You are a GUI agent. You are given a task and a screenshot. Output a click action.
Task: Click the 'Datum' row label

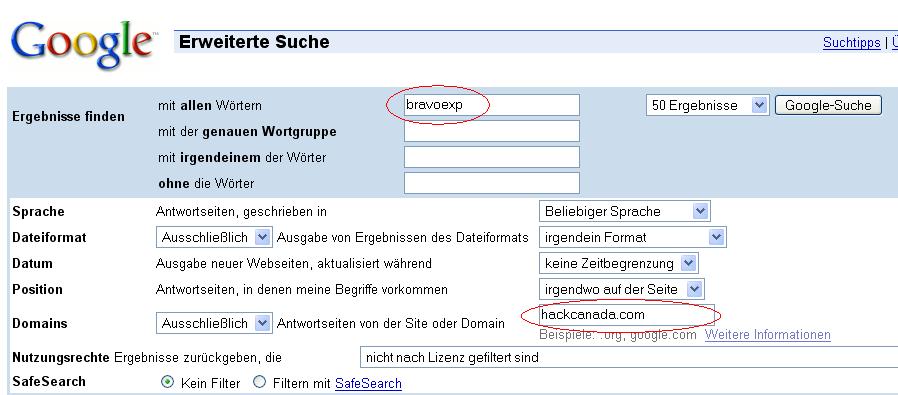tap(33, 263)
